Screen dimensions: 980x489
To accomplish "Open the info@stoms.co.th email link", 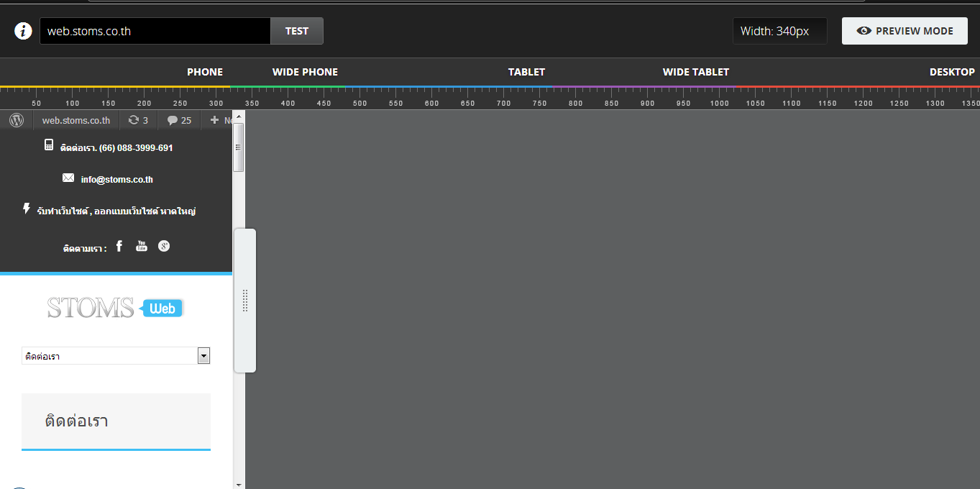I will pyautogui.click(x=116, y=179).
